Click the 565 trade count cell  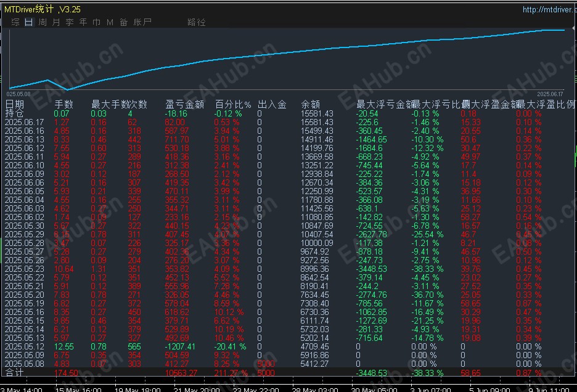[134, 347]
